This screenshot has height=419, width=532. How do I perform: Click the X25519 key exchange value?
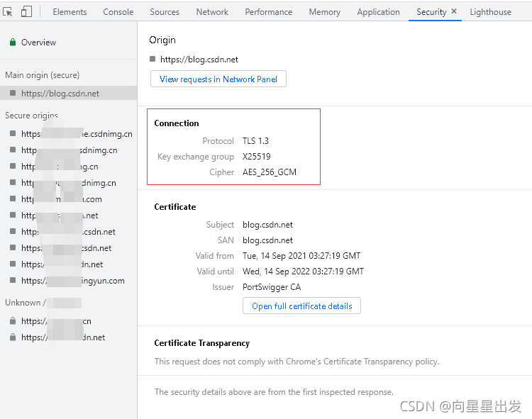pos(257,156)
